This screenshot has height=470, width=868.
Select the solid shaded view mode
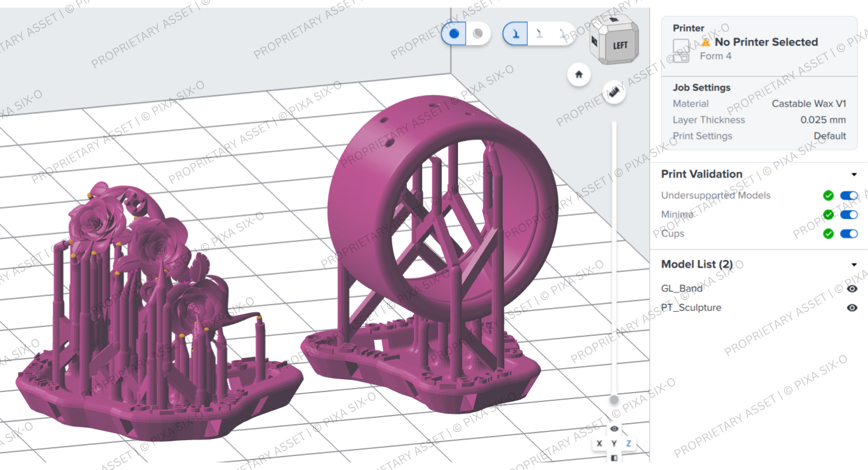pyautogui.click(x=454, y=33)
